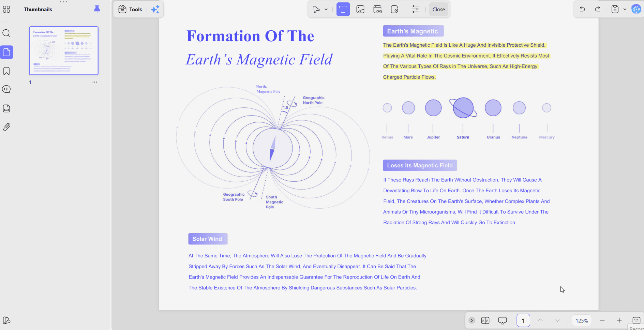The width and height of the screenshot is (644, 330).
Task: Click the page number input field
Action: [523, 320]
